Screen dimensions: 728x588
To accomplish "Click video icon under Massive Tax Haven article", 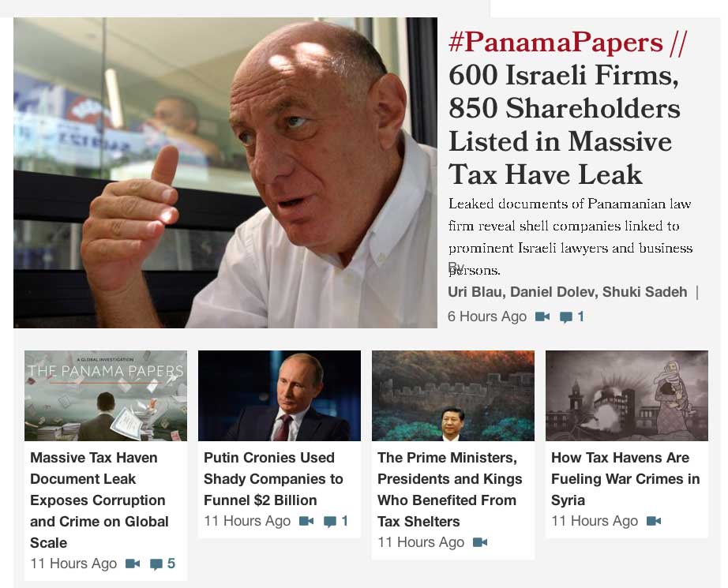I will [x=133, y=564].
